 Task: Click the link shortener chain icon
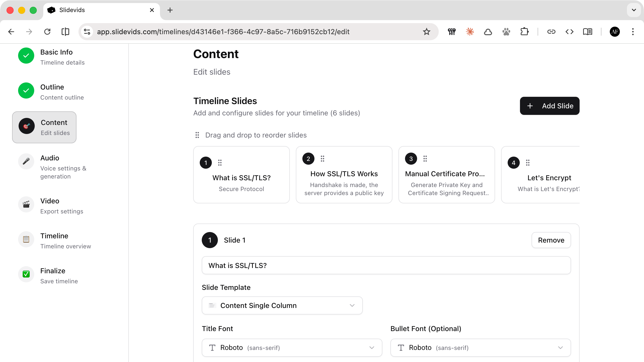click(551, 32)
